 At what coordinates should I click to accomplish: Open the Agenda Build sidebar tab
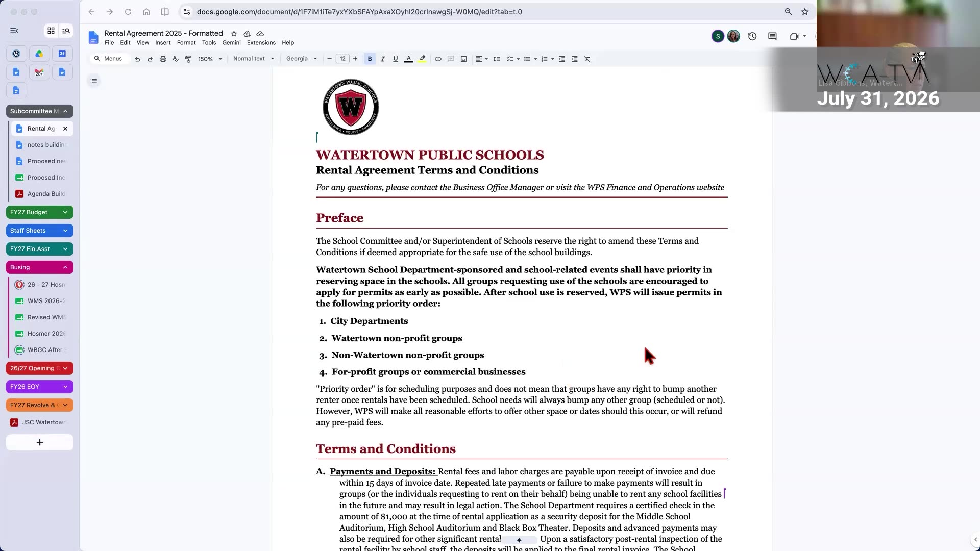click(x=42, y=194)
